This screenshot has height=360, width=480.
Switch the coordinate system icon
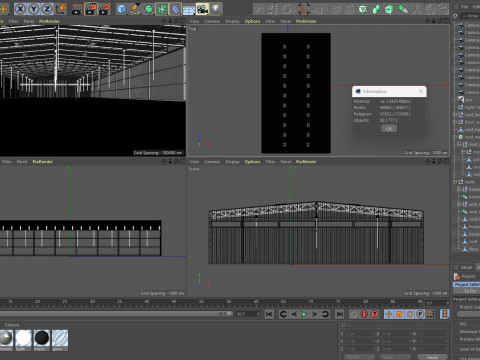pyautogui.click(x=62, y=9)
